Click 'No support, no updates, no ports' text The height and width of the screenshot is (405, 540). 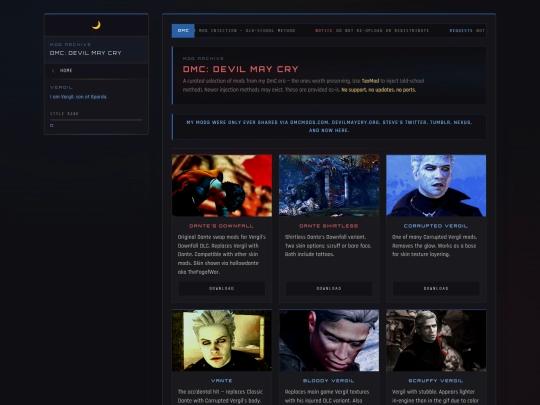coord(378,90)
